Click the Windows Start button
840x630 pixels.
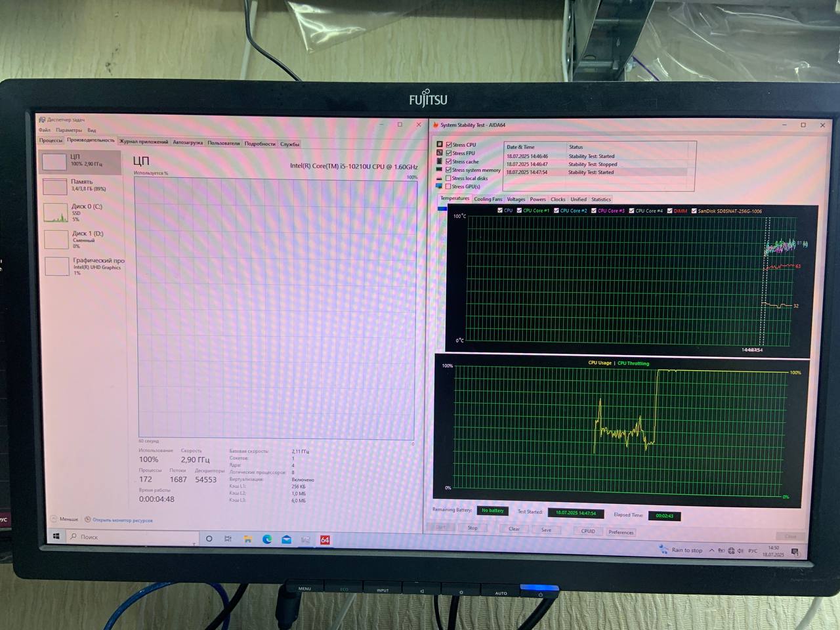click(x=56, y=536)
